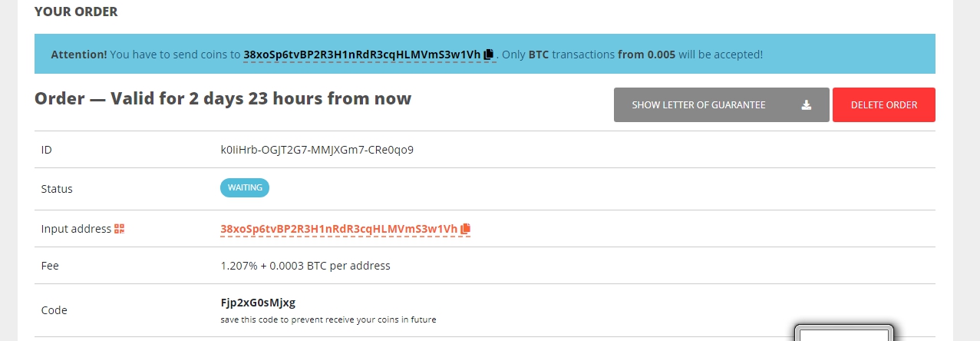Image resolution: width=980 pixels, height=341 pixels.
Task: Click the code Fjp2xG0sMjxg
Action: click(258, 303)
